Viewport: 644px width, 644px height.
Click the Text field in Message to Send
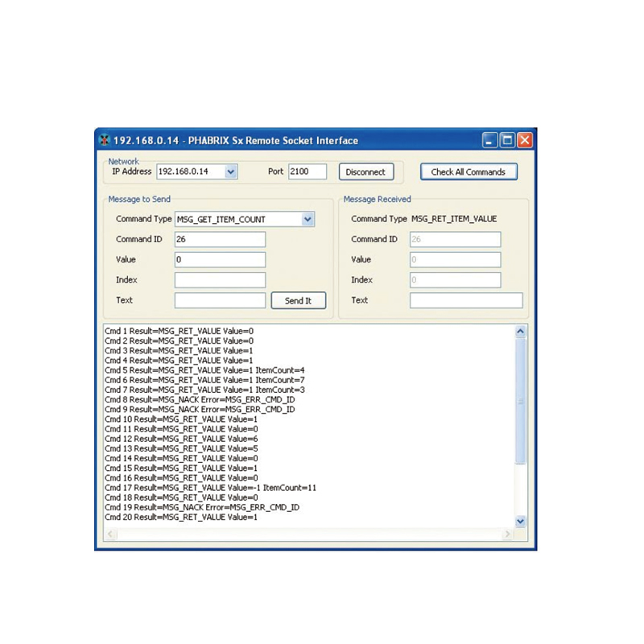click(220, 300)
